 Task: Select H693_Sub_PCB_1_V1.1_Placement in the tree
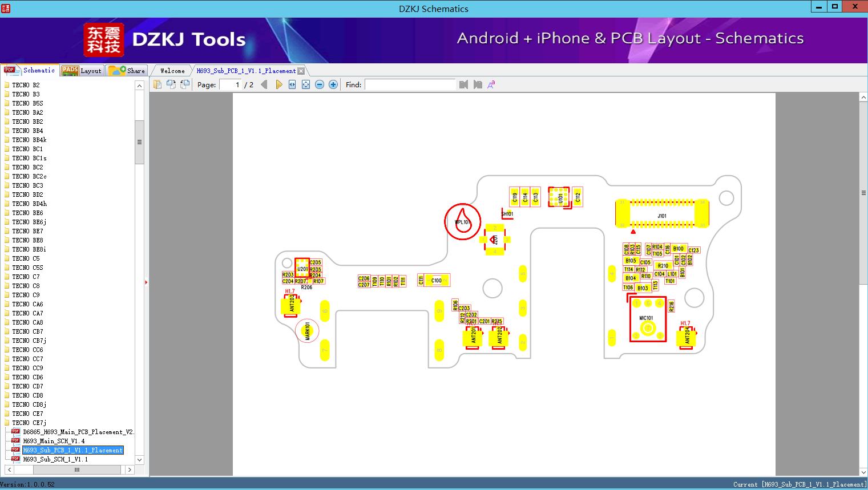(x=72, y=450)
